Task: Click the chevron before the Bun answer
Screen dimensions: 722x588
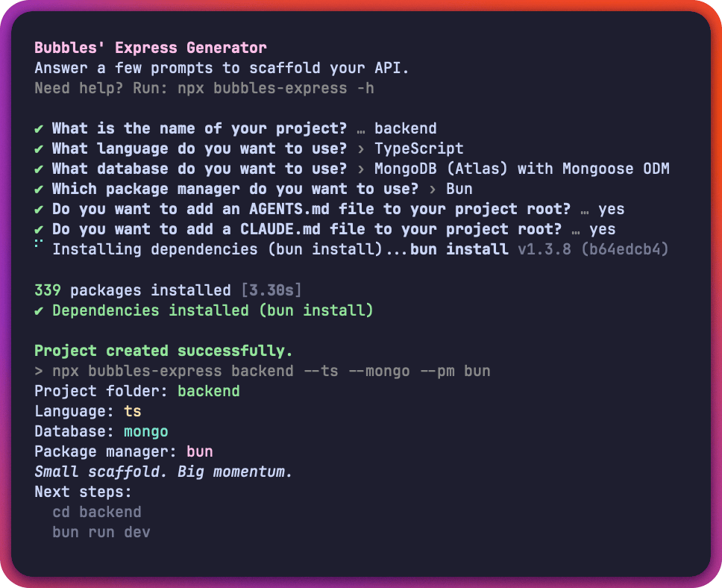Action: tap(433, 190)
